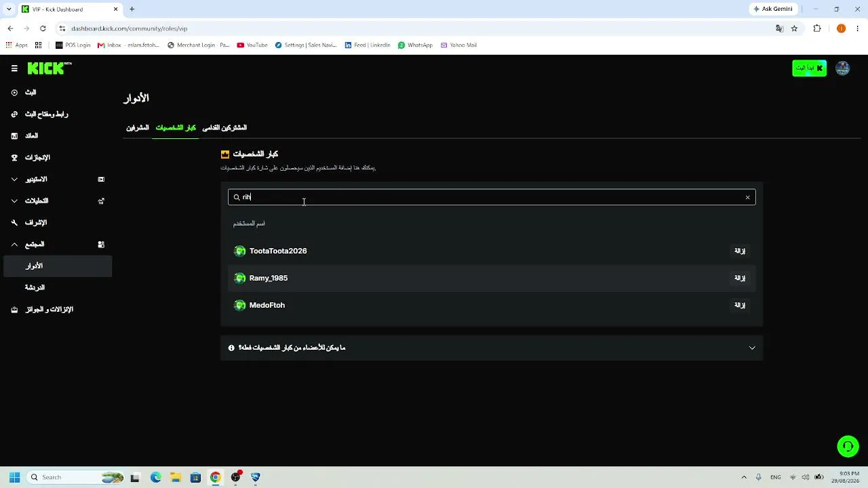Image resolution: width=868 pixels, height=488 pixels.
Task: Click the Windows taskbar Search box
Action: pos(76,477)
